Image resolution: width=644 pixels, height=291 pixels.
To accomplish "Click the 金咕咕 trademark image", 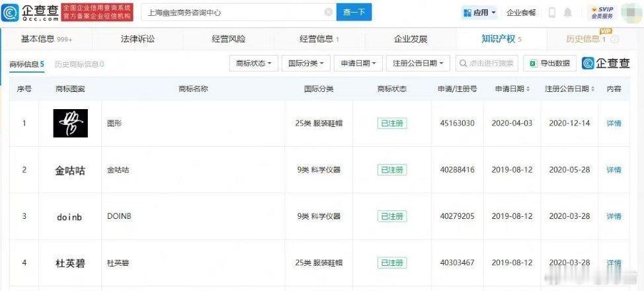I will [70, 170].
